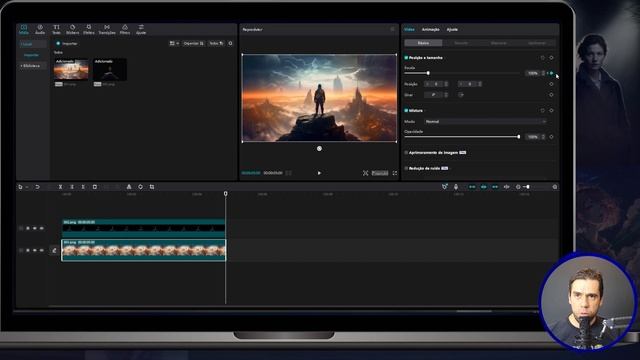The image size is (640, 360).
Task: Open the Mídia tab in top toolbar
Action: coord(24,29)
